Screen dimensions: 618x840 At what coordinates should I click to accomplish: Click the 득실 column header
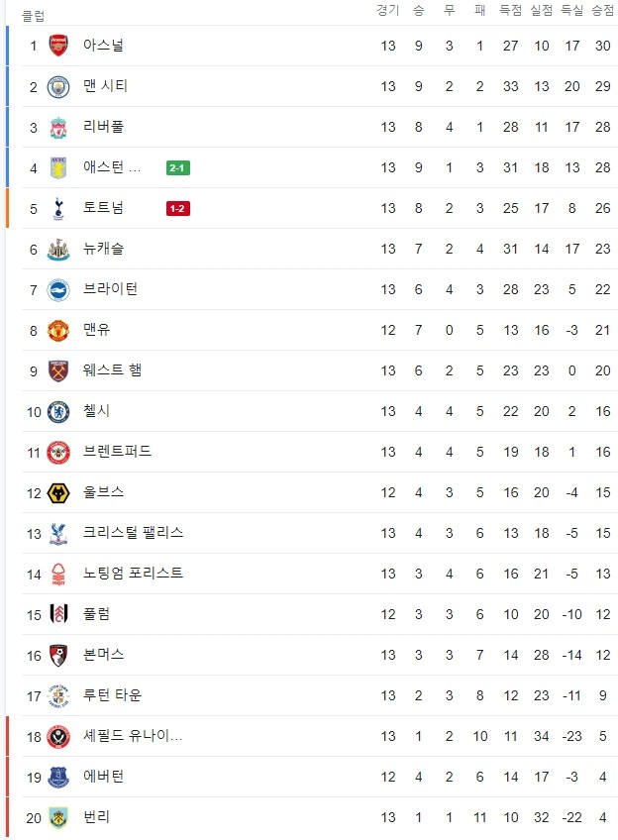[x=571, y=10]
